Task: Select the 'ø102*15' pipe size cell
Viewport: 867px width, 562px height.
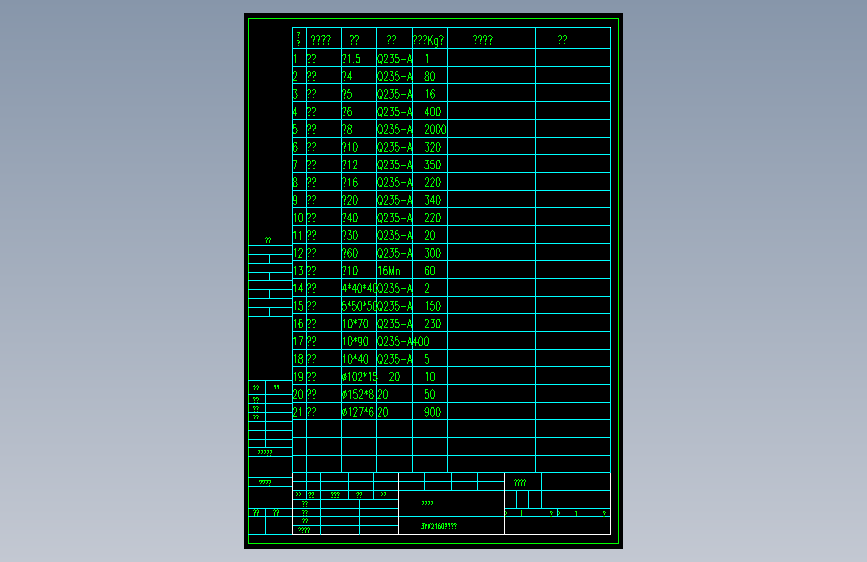Action: click(359, 377)
